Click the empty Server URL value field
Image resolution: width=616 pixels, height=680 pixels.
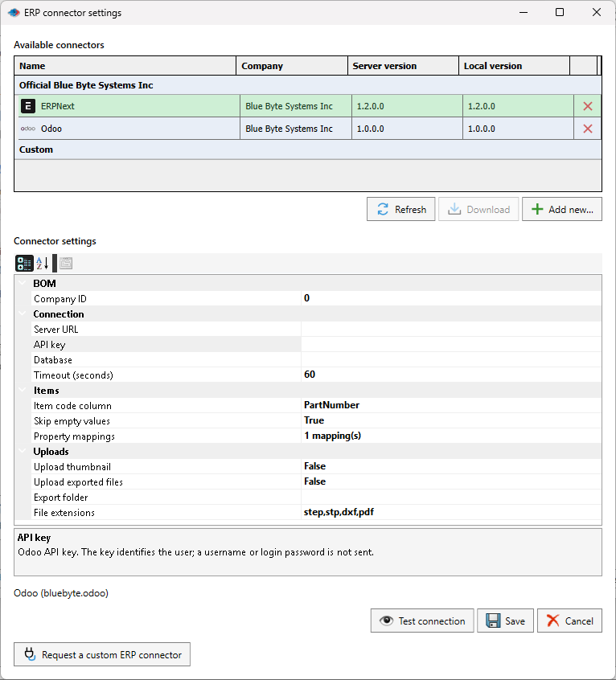click(451, 330)
